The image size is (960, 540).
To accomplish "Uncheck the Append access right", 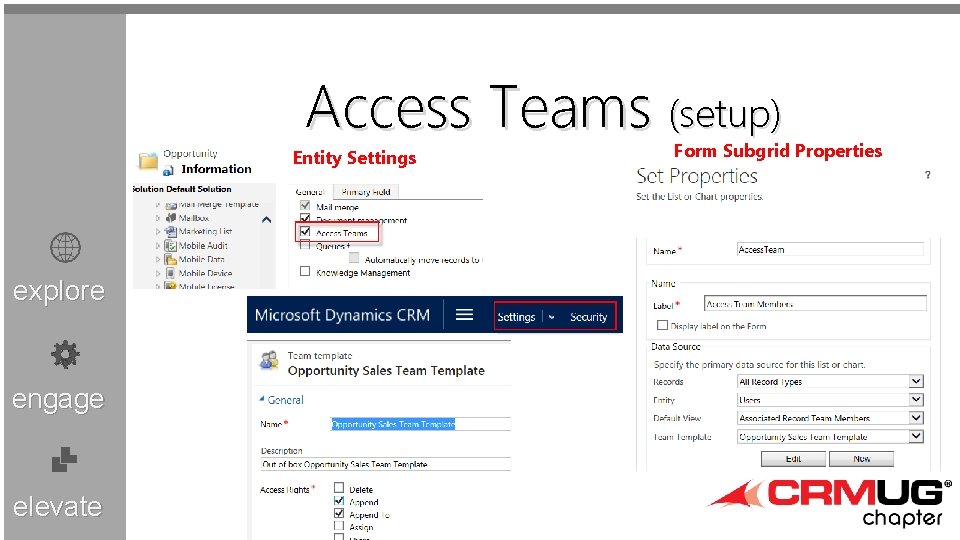I will [339, 501].
